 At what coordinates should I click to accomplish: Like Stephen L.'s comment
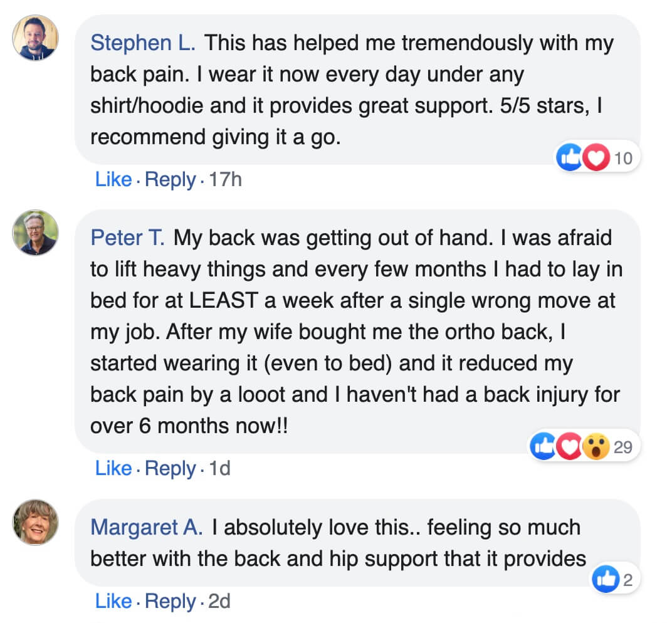click(x=113, y=180)
